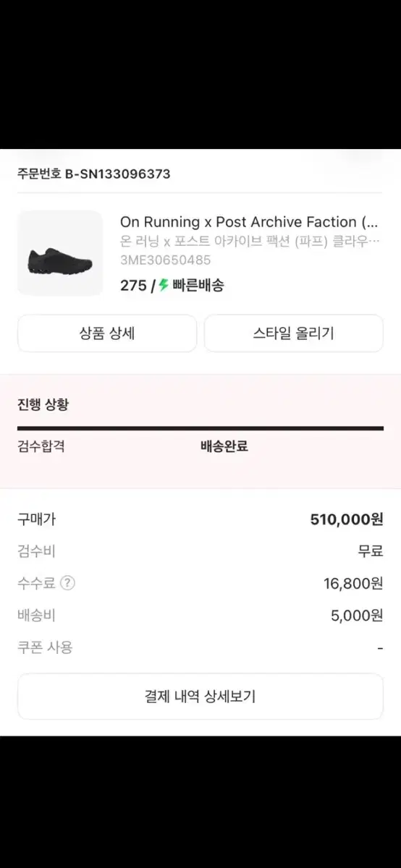The image size is (401, 868).
Task: Tap the 검수비 무료 value
Action: (371, 551)
